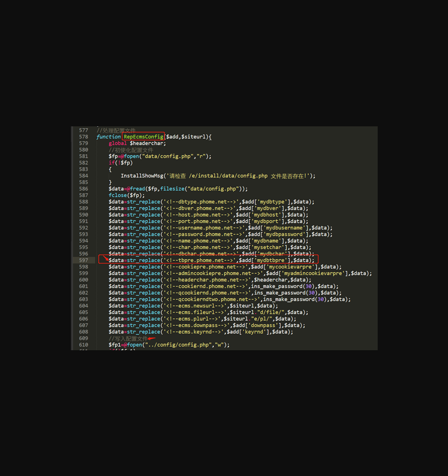Viewport: 448px width, 476px height.
Task: Click line number 610 in the gutter
Action: click(x=83, y=345)
